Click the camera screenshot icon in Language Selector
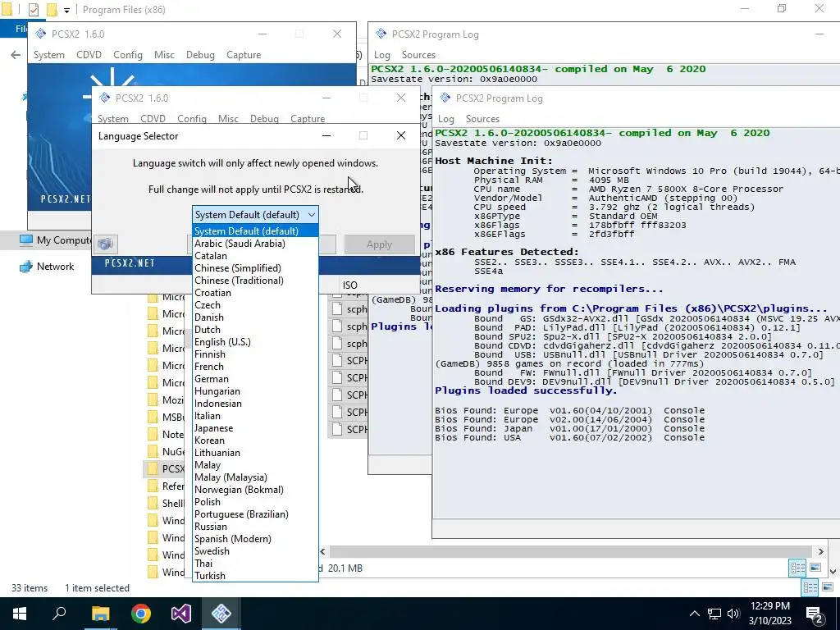 [105, 244]
